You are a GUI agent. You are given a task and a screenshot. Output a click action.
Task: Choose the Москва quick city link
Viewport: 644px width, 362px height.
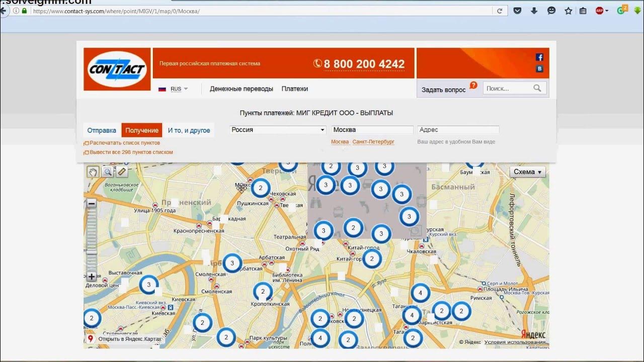[x=340, y=142]
